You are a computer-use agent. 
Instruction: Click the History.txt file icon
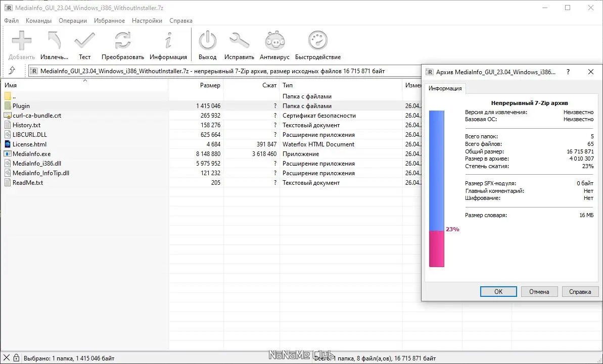(8, 125)
